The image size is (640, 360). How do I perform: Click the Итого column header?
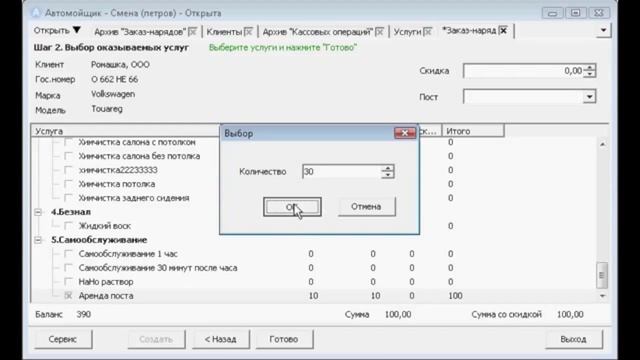[x=473, y=131]
